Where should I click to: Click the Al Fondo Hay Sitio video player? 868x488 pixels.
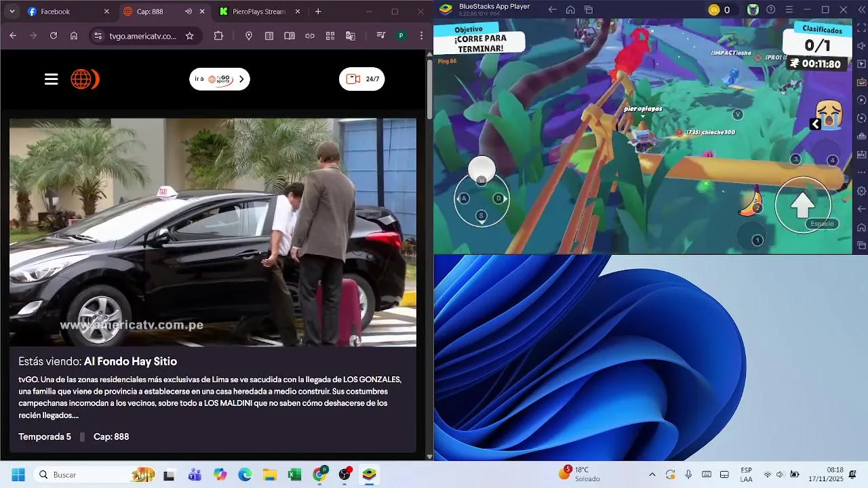point(213,232)
